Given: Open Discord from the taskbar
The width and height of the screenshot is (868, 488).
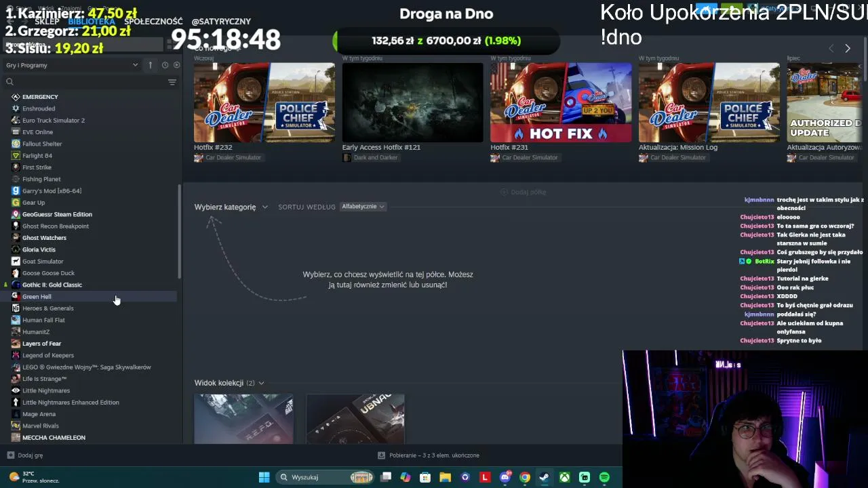Looking at the screenshot, I should pyautogui.click(x=505, y=477).
